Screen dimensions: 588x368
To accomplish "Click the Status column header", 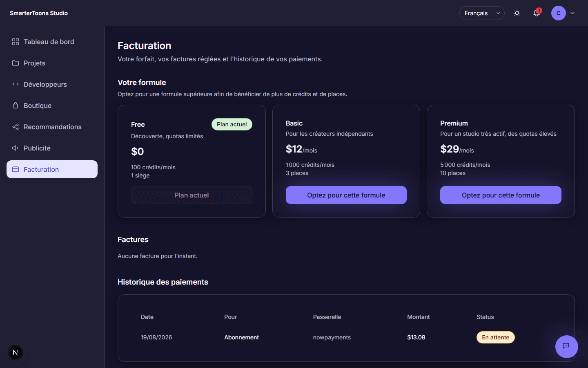I will pos(485,317).
